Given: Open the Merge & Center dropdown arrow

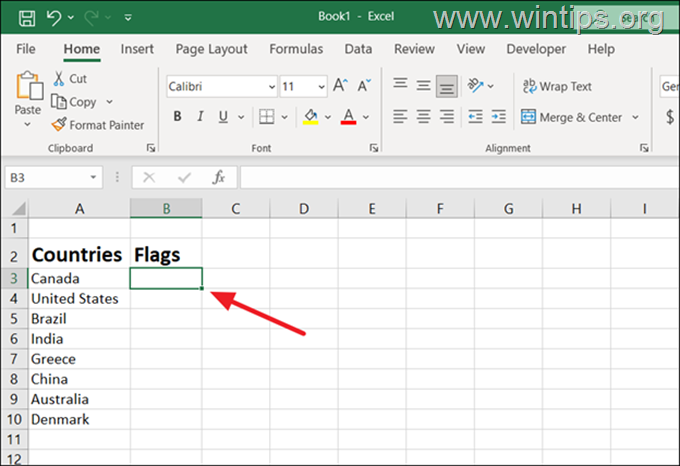Looking at the screenshot, I should [635, 117].
